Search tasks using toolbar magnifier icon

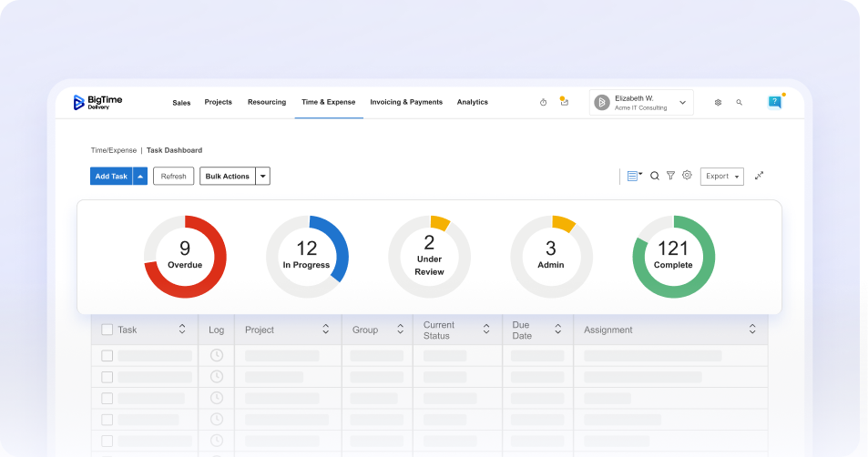tap(654, 176)
